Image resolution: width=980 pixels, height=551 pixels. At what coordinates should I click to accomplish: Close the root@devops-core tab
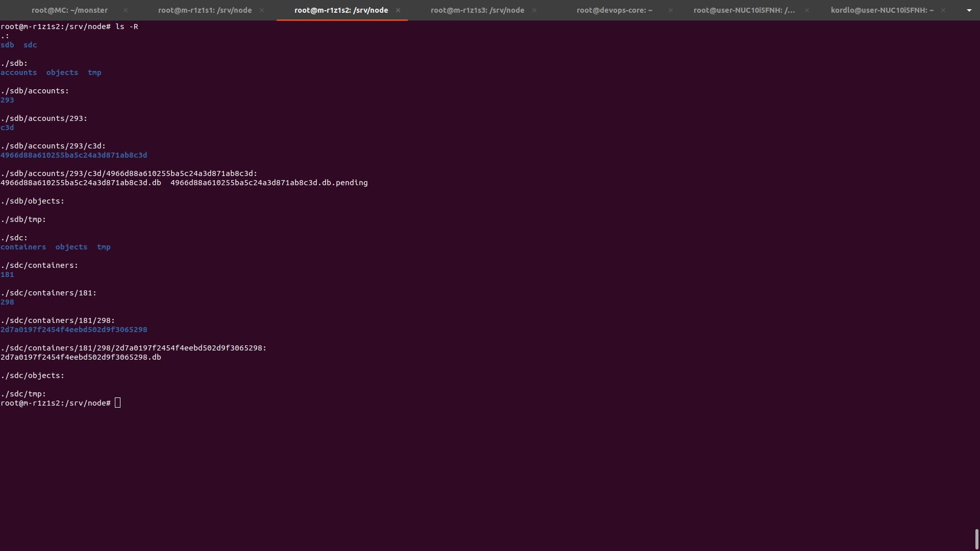pyautogui.click(x=671, y=10)
